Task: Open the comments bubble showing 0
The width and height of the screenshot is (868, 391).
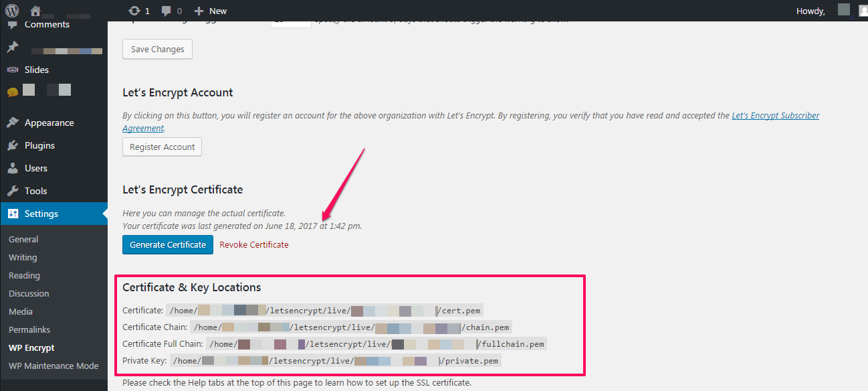Action: [171, 11]
